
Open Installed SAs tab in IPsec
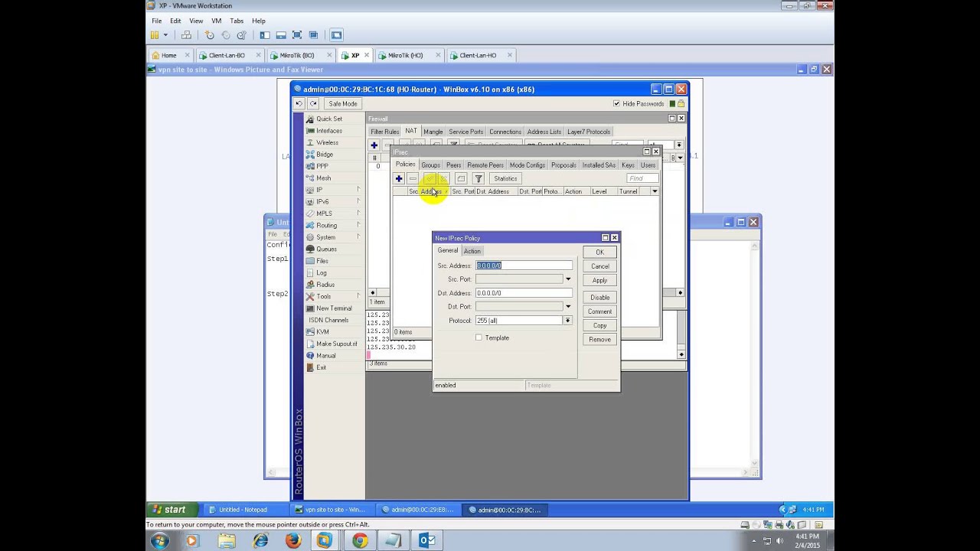[x=599, y=165]
